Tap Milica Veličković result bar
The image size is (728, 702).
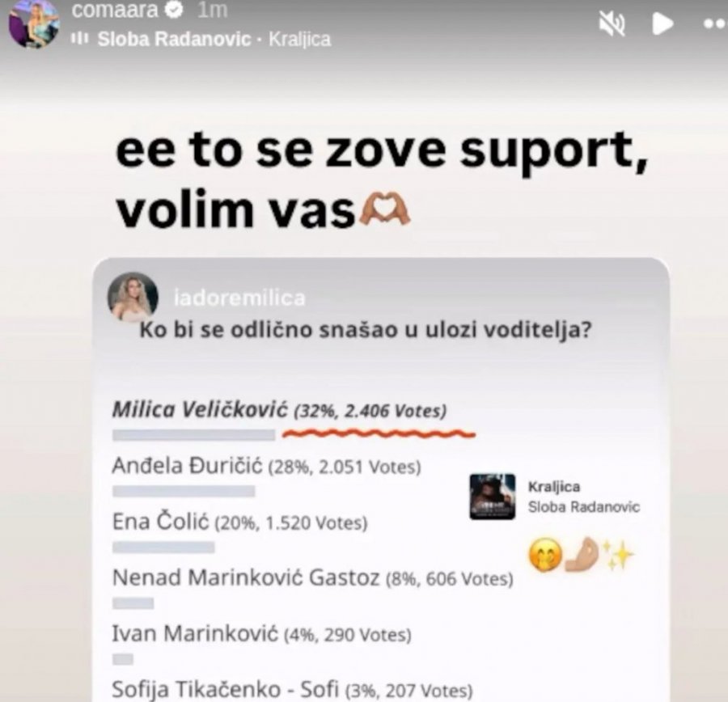(193, 435)
